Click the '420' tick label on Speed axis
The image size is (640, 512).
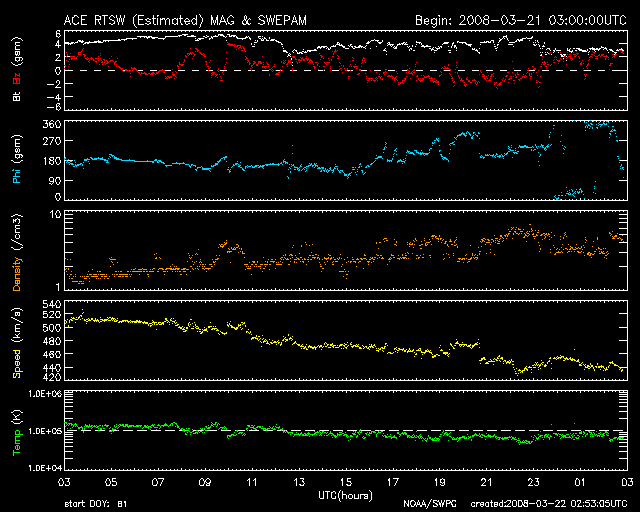52,377
